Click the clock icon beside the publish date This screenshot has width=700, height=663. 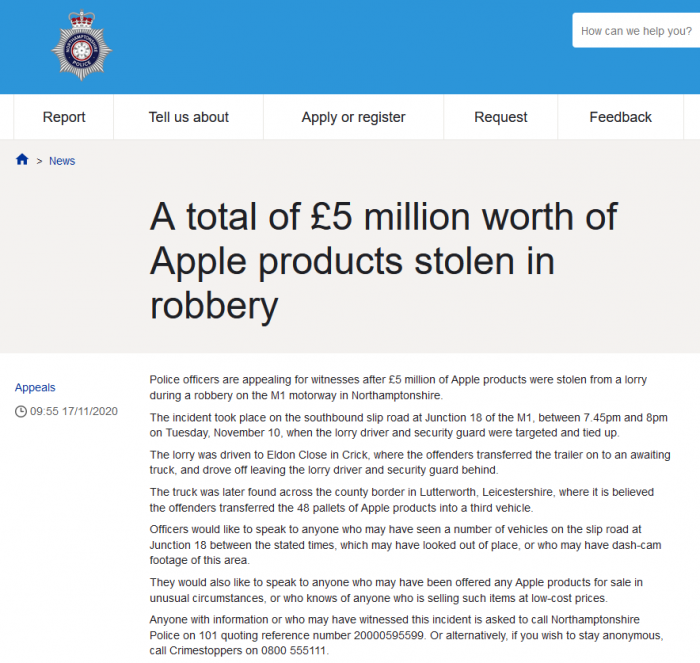coord(21,411)
